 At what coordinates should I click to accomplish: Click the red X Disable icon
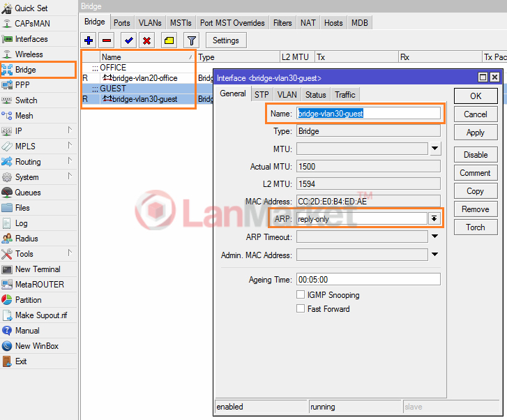pos(146,40)
